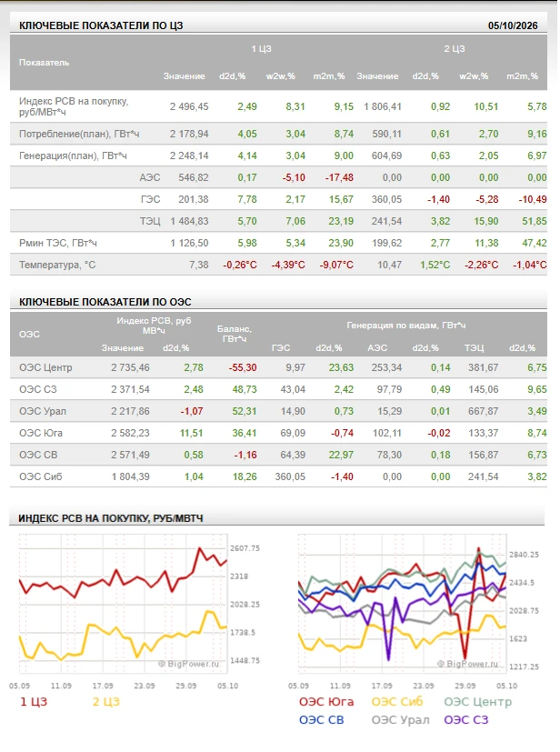Click the 1 ЦЗ legend entry below the chart
This screenshot has width=560, height=752.
click(x=34, y=702)
